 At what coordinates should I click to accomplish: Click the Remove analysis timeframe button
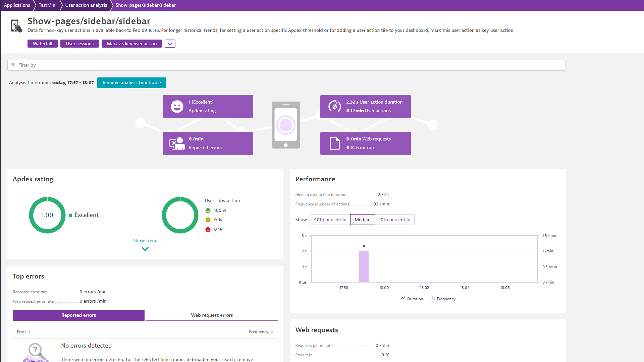coord(131,82)
